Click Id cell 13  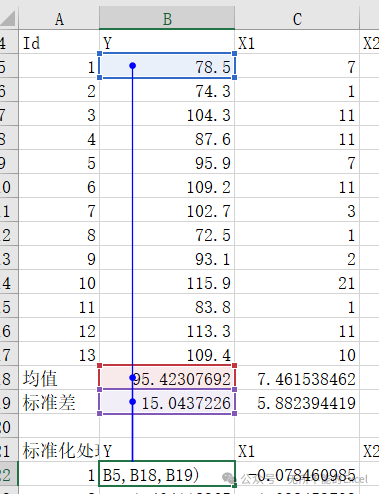59,354
